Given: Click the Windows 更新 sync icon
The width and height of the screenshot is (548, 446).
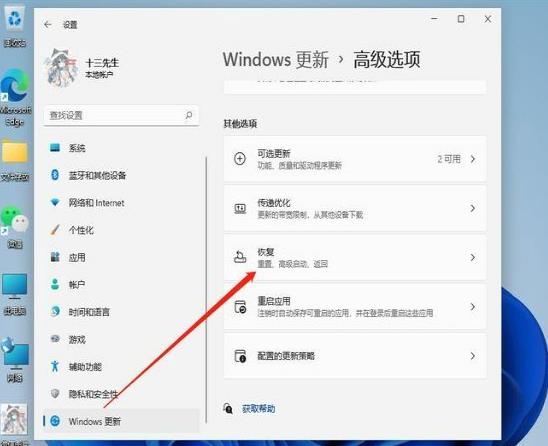Looking at the screenshot, I should click(55, 421).
